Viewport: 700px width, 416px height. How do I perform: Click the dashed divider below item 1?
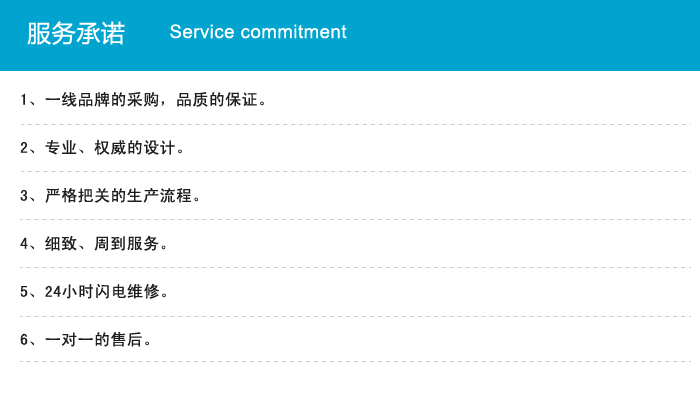pyautogui.click(x=355, y=125)
